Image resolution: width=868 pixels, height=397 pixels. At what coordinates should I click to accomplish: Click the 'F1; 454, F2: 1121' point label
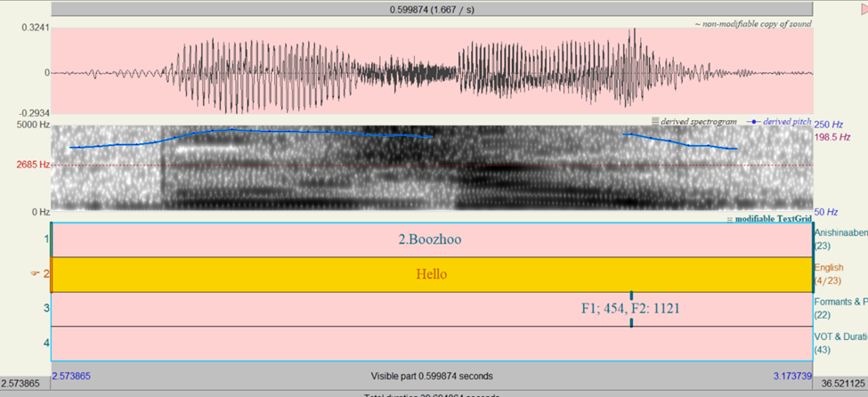(630, 309)
